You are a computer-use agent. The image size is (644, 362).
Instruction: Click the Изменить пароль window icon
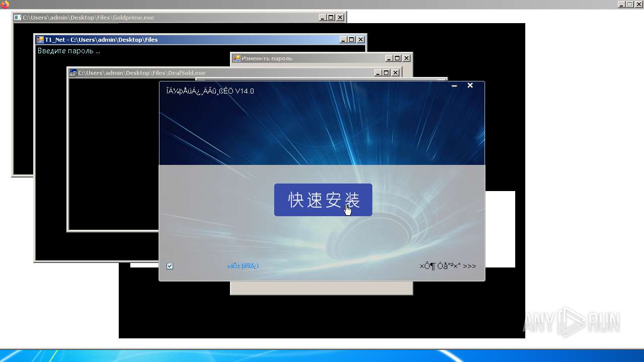[236, 58]
